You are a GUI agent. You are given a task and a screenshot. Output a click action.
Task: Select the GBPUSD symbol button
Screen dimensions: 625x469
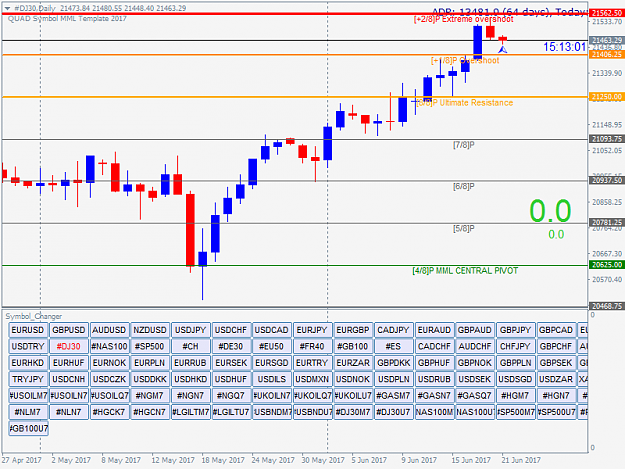(x=69, y=330)
